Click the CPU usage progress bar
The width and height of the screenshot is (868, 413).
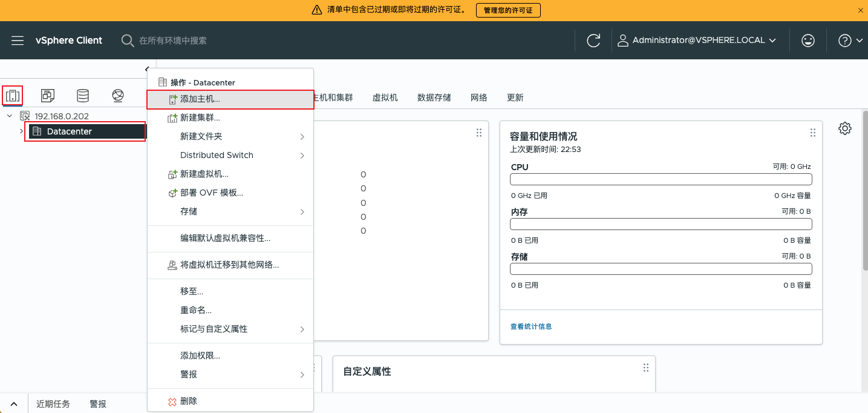[661, 179]
